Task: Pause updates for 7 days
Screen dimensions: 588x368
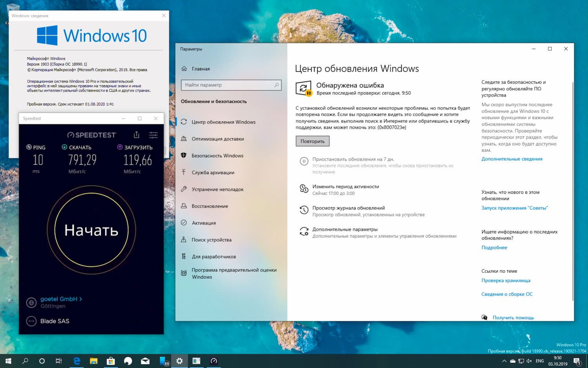Action: click(x=353, y=159)
